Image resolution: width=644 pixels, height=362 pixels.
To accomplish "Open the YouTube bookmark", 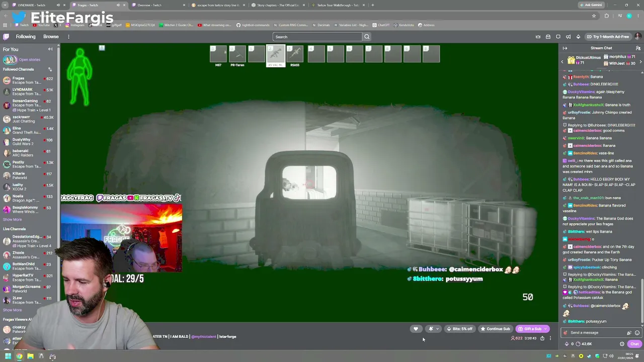I will [x=42, y=25].
